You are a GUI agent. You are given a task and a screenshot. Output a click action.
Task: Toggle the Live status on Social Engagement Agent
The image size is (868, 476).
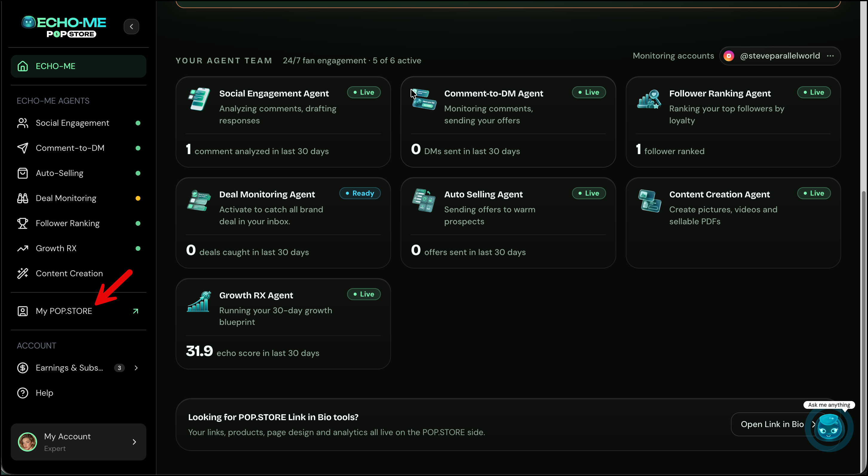point(364,92)
